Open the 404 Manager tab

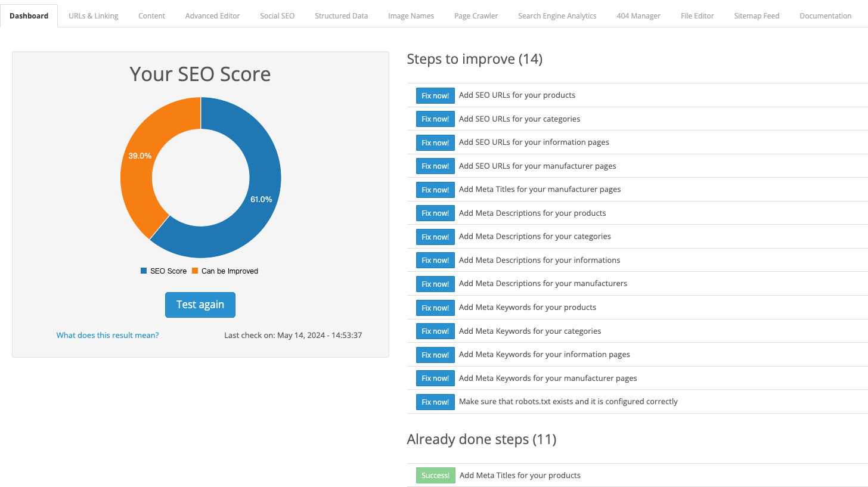[638, 16]
